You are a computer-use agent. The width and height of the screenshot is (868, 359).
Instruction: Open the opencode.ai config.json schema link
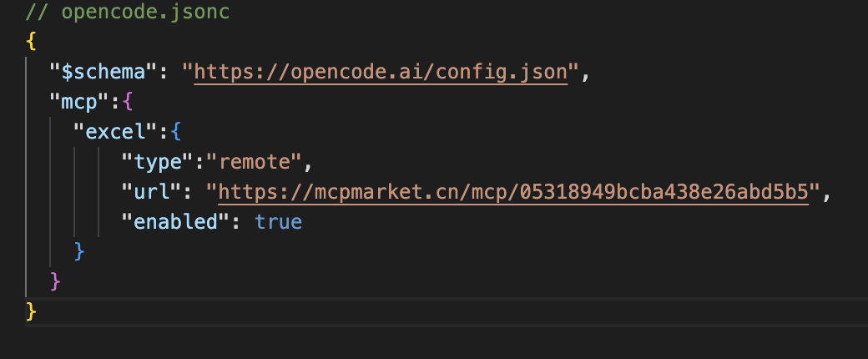coord(381,72)
